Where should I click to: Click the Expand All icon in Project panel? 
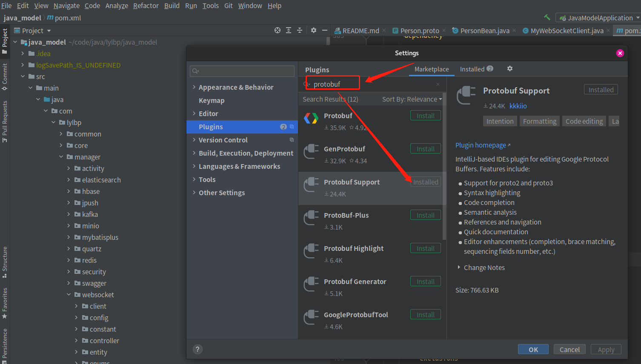289,30
